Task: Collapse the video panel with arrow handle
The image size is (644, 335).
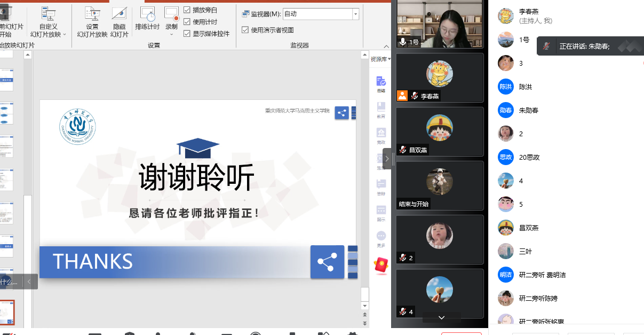Action: tap(387, 159)
